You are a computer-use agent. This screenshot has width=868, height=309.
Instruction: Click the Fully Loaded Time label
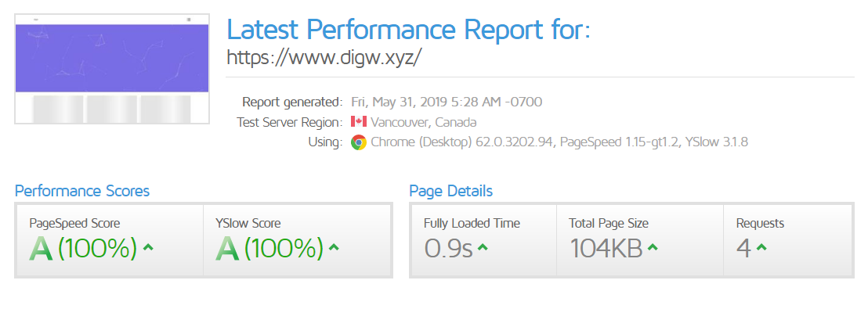click(472, 223)
